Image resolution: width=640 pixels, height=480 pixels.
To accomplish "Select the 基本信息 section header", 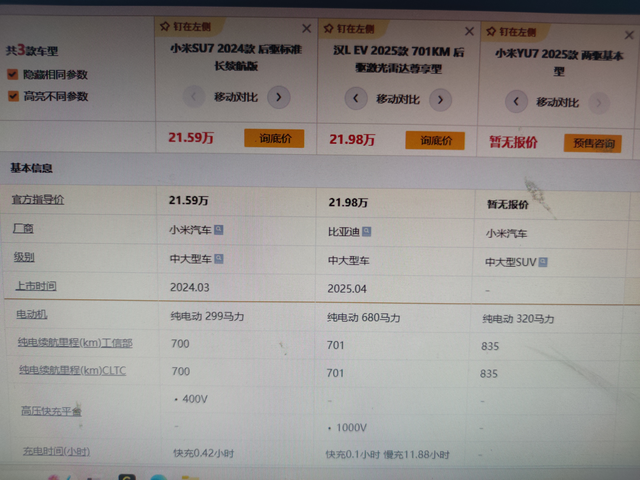I will [31, 168].
